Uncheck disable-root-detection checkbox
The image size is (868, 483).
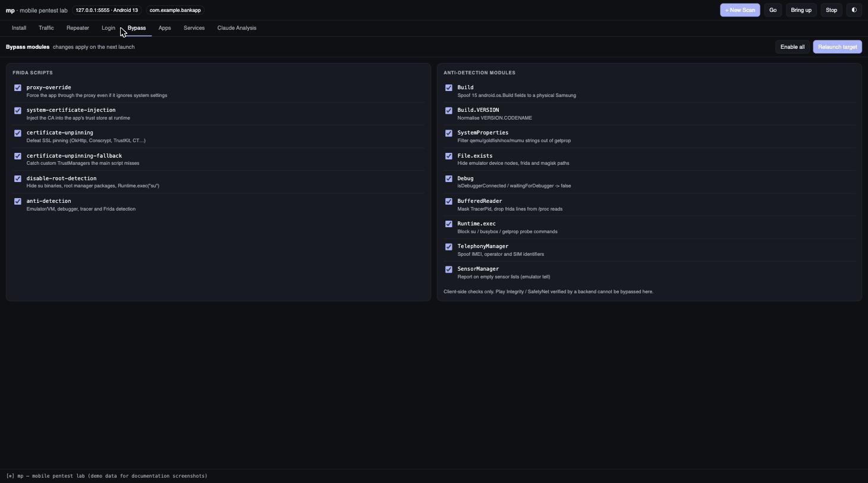pos(18,178)
